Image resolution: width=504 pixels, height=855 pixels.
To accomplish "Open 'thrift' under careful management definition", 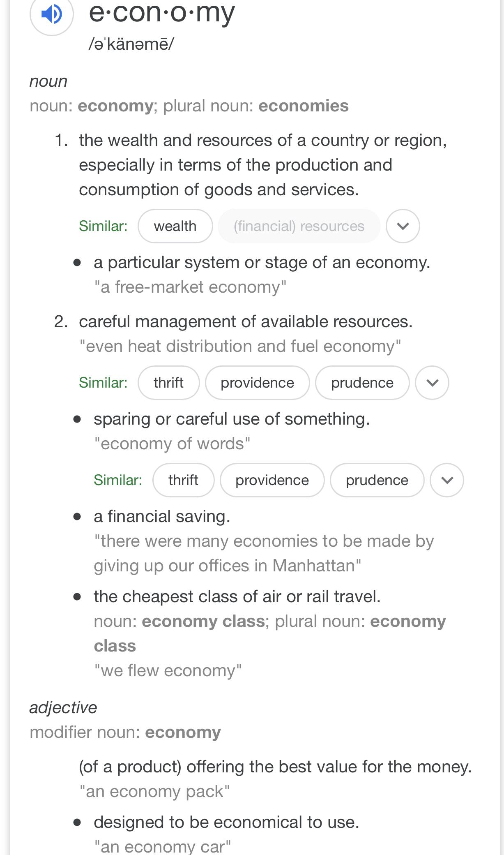I will click(x=168, y=383).
